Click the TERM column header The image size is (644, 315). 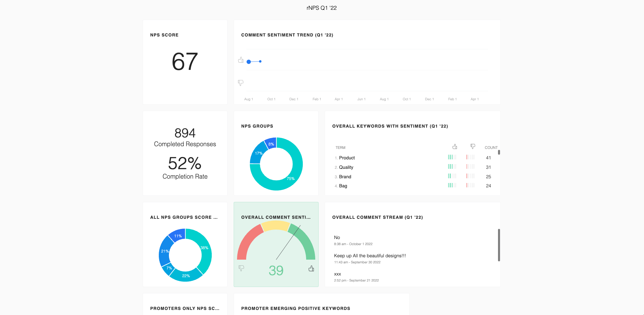340,148
